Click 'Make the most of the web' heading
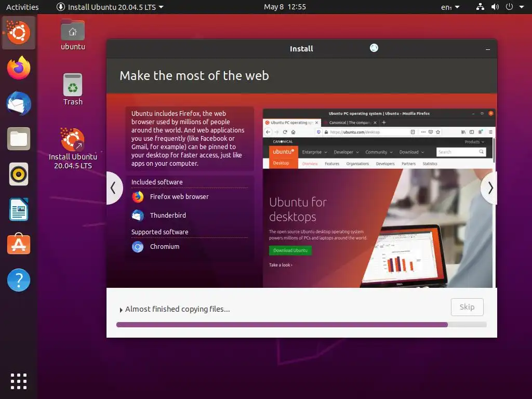The width and height of the screenshot is (532, 399). click(x=194, y=76)
